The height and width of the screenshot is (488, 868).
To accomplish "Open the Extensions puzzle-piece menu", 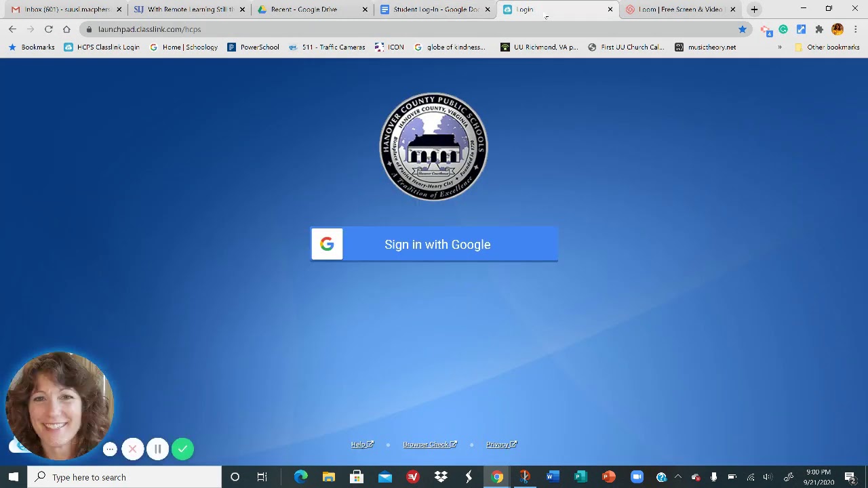I will pyautogui.click(x=819, y=29).
